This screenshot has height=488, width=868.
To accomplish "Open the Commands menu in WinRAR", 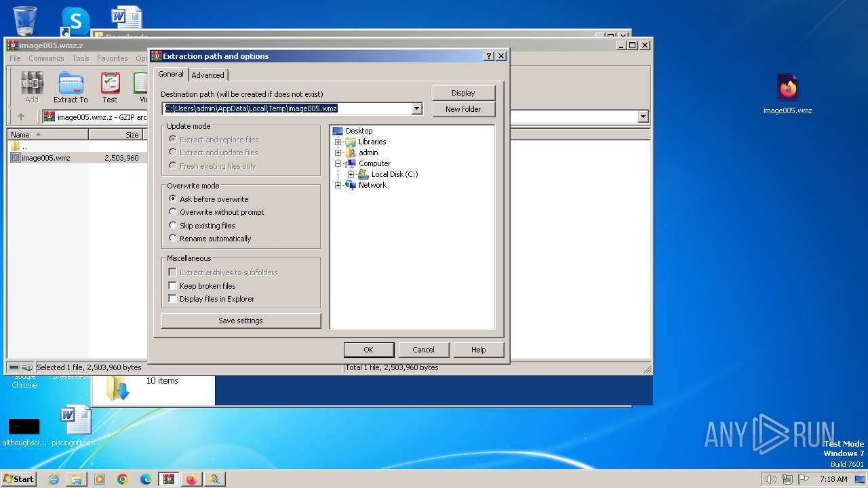I will (x=46, y=58).
